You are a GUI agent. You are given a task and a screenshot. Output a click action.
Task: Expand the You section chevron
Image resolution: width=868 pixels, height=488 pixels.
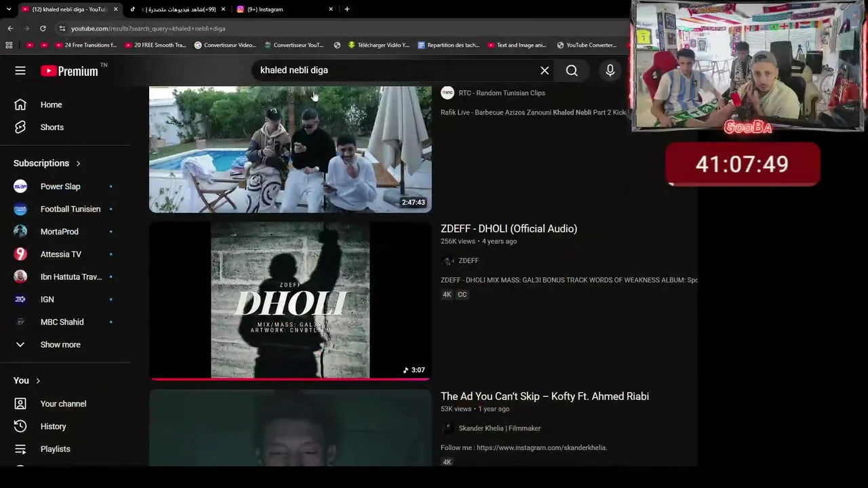(38, 381)
